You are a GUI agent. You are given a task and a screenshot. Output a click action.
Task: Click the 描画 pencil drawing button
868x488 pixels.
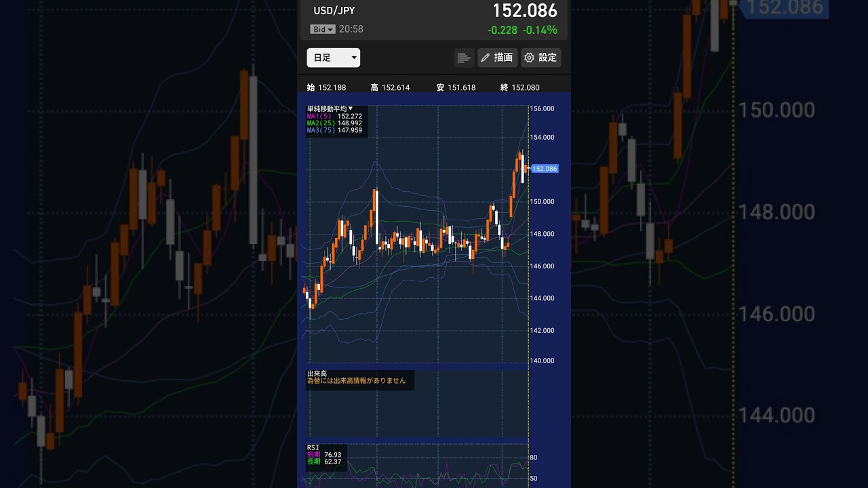pos(497,58)
